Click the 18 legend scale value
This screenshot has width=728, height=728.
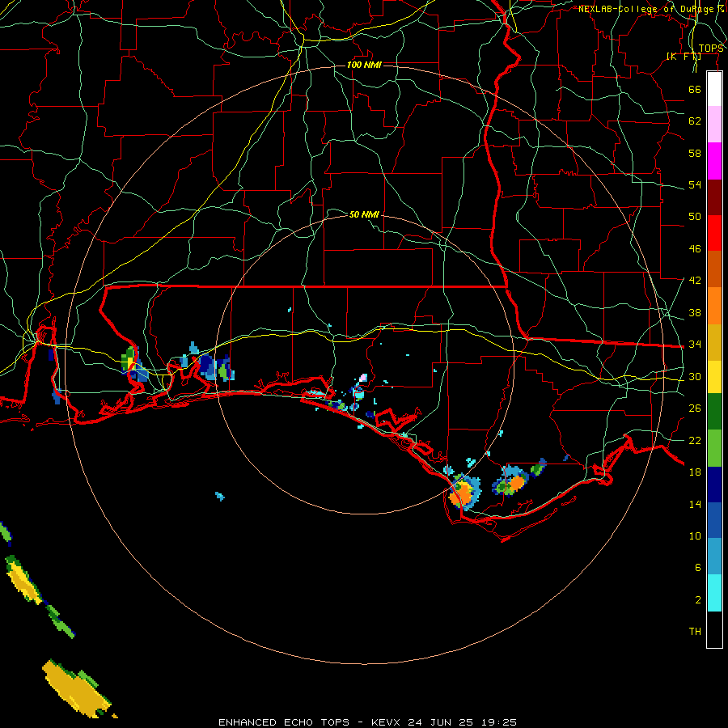pyautogui.click(x=695, y=472)
